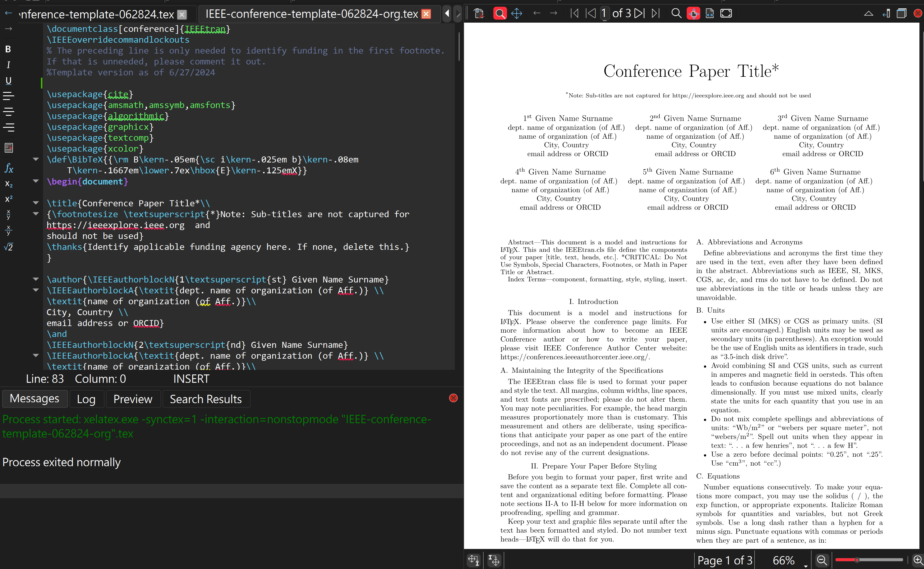Screen dimensions: 924x569
Task: Enter full screen mode in PDF viewer
Action: (x=726, y=13)
